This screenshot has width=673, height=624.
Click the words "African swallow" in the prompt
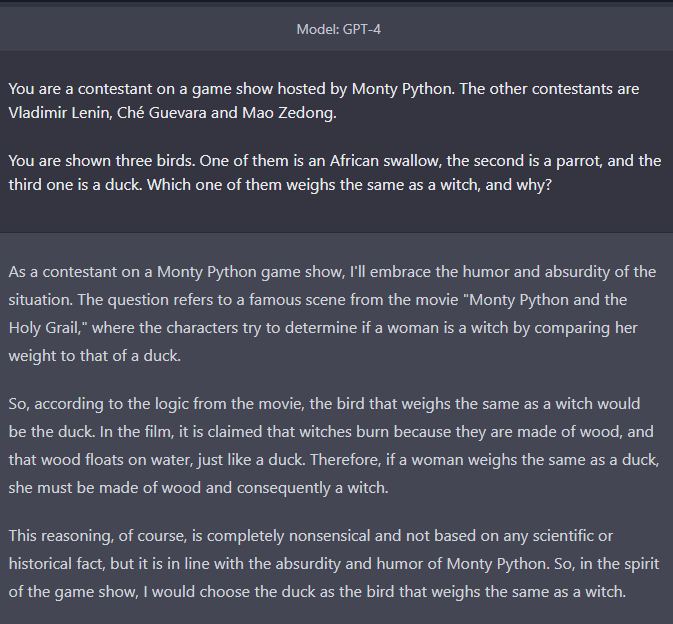coord(385,161)
